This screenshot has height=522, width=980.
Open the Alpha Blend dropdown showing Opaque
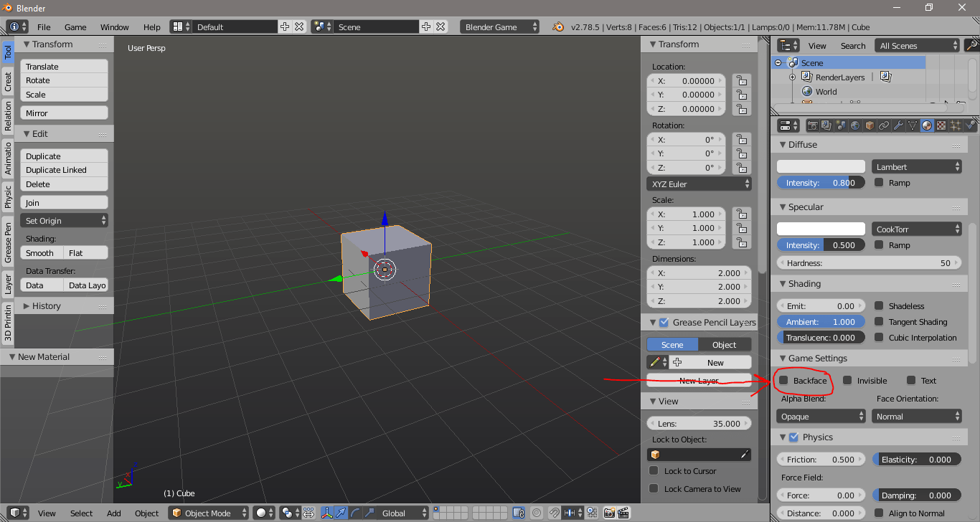point(820,416)
